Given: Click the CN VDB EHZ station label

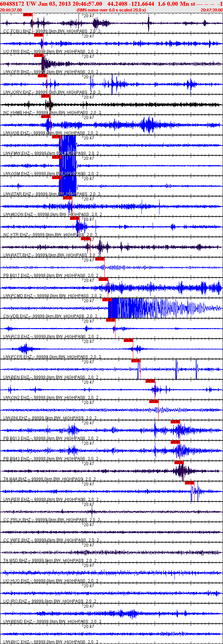Looking at the screenshot, I should click(16, 316).
